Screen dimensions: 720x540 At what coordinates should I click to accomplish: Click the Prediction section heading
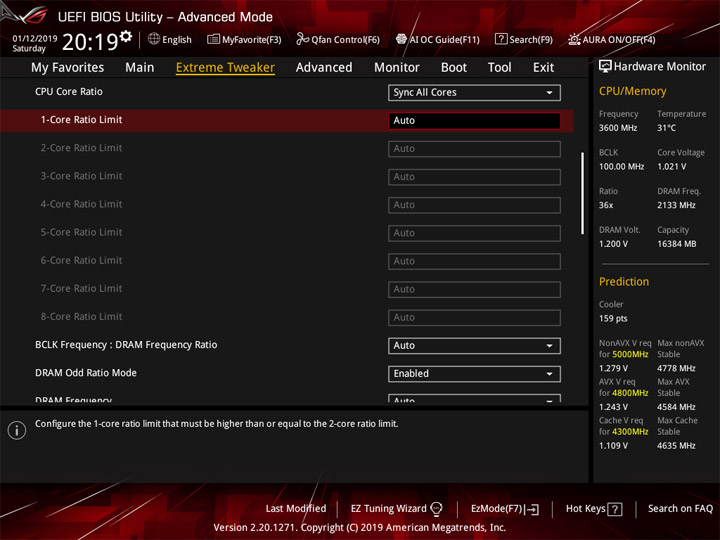(624, 281)
